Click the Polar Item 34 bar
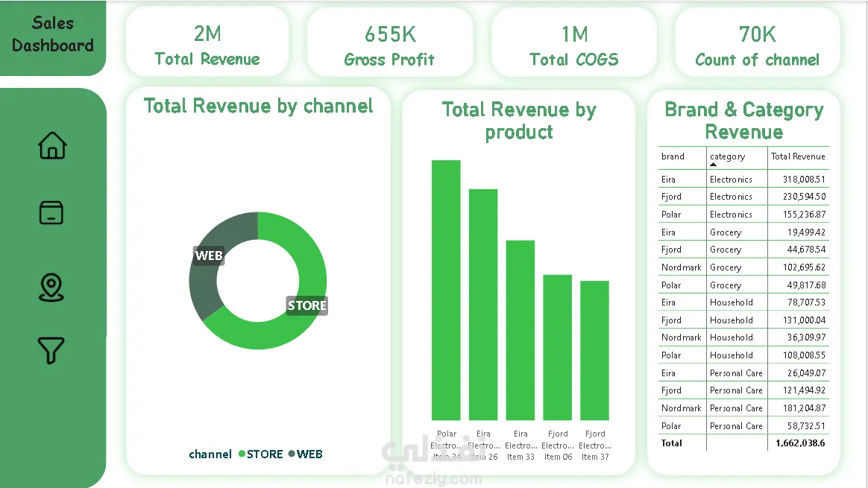Viewport: 868px width, 488px height. [446, 290]
